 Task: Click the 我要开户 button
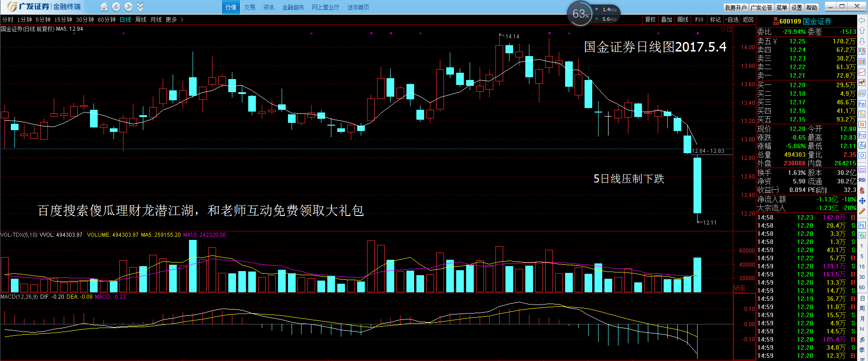pos(736,8)
